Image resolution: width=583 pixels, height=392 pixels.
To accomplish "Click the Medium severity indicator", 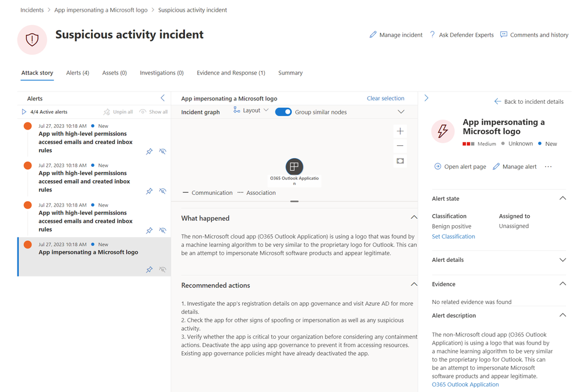I will [479, 144].
